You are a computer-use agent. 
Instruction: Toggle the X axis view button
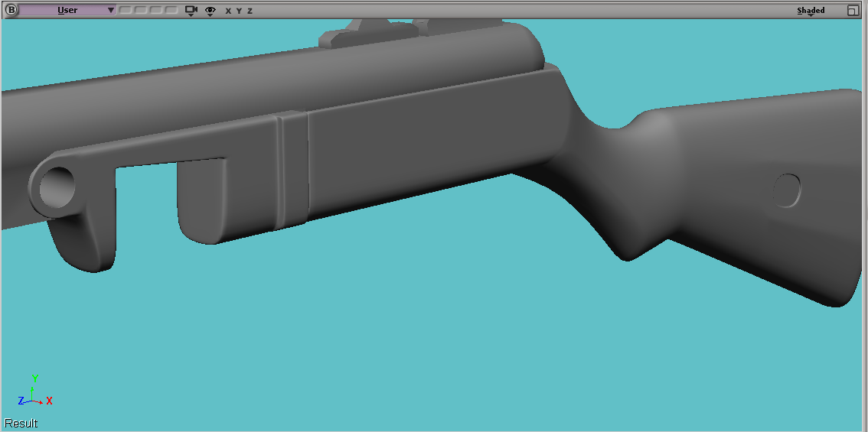tap(228, 11)
